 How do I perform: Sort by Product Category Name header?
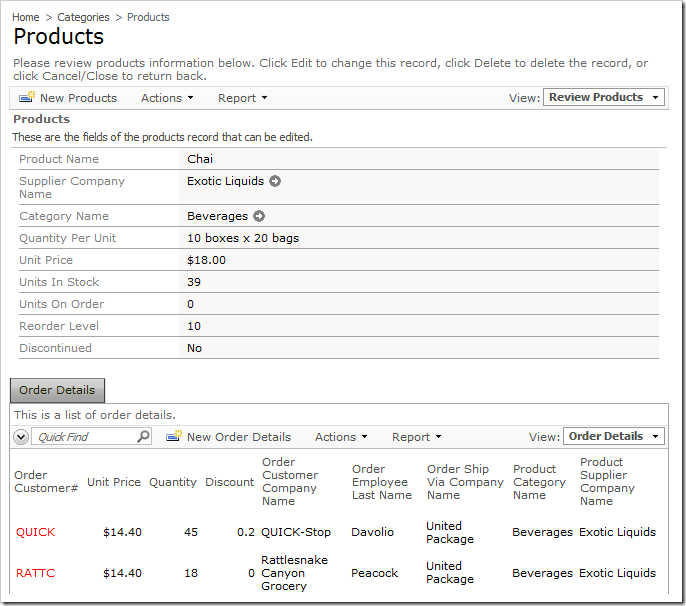point(539,482)
